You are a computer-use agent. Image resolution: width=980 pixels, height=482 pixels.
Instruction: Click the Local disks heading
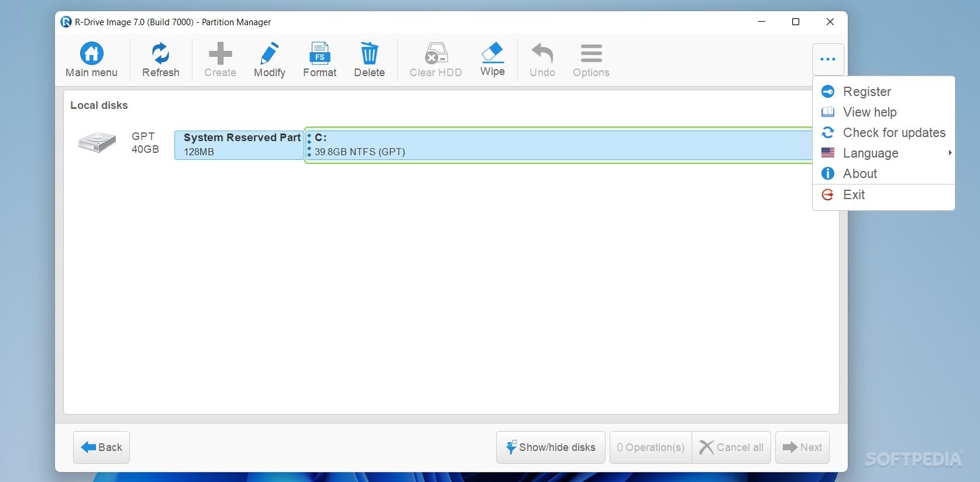pyautogui.click(x=99, y=105)
